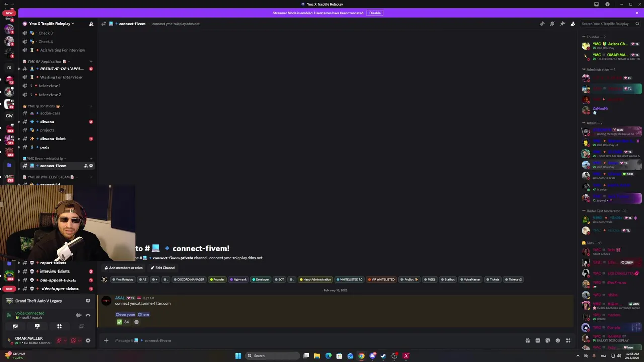Click the @everyone mention in ASAL's message
The image size is (644, 362).
tap(125, 314)
